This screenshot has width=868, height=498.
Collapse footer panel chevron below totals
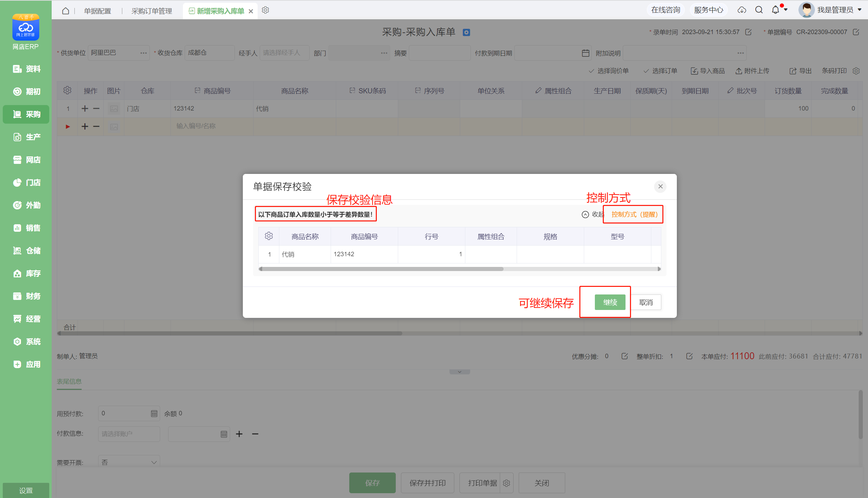(459, 372)
